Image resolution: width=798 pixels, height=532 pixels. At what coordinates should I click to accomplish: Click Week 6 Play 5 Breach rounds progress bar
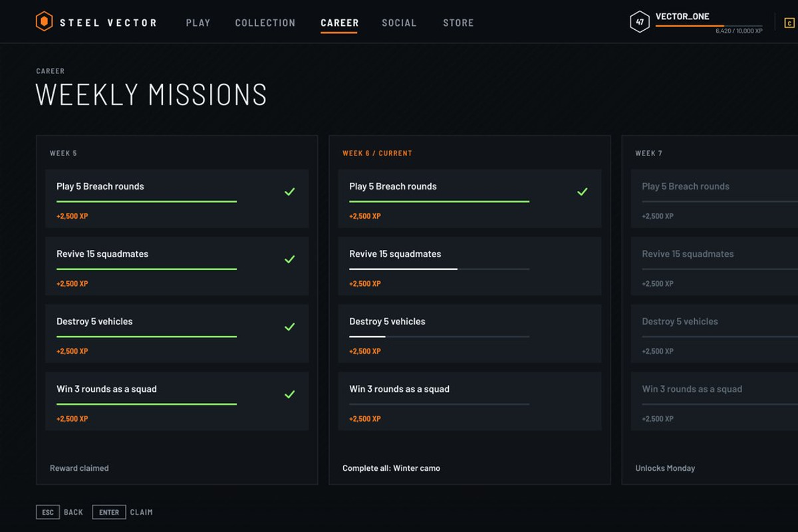point(440,201)
